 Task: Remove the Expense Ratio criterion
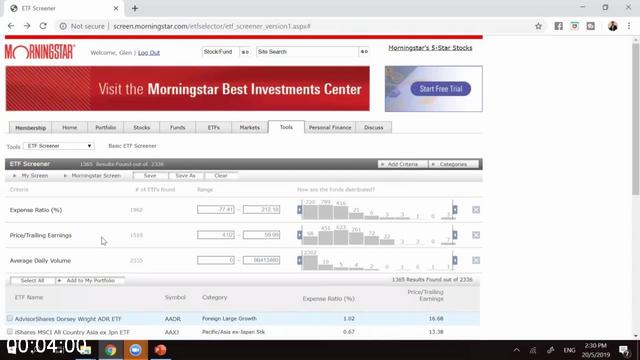[476, 210]
